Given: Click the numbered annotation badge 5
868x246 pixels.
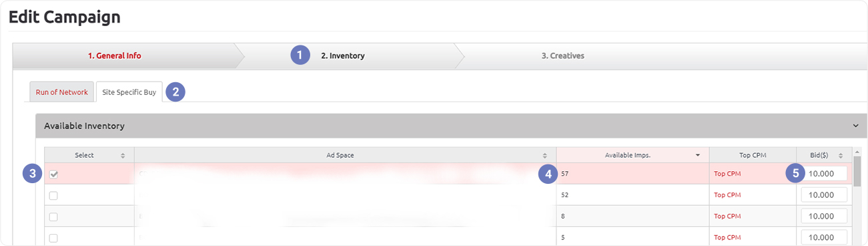Looking at the screenshot, I should pos(795,173).
